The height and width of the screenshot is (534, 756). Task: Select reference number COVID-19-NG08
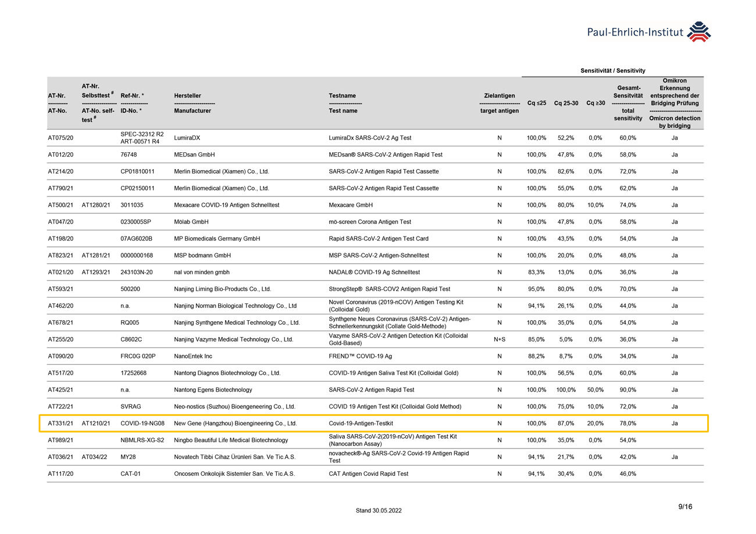click(x=142, y=424)
